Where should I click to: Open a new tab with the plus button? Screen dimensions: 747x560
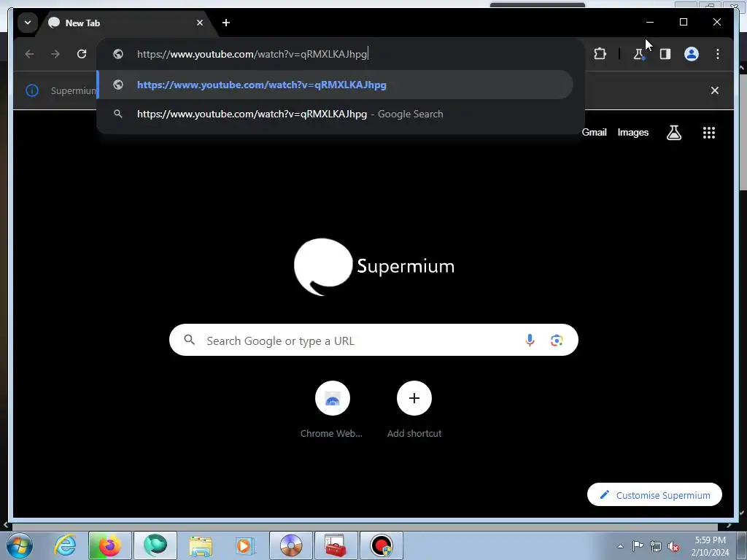coord(226,23)
